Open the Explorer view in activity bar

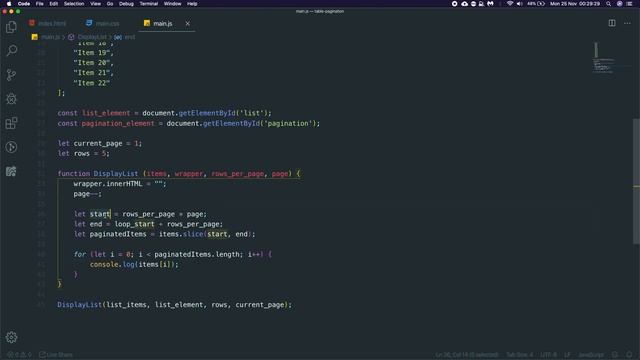(11, 27)
